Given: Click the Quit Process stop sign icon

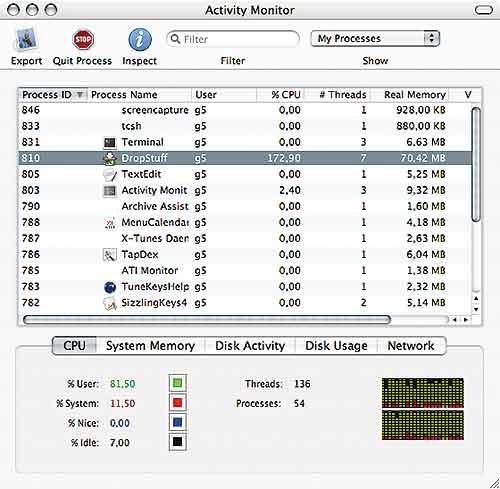Looking at the screenshot, I should (83, 40).
